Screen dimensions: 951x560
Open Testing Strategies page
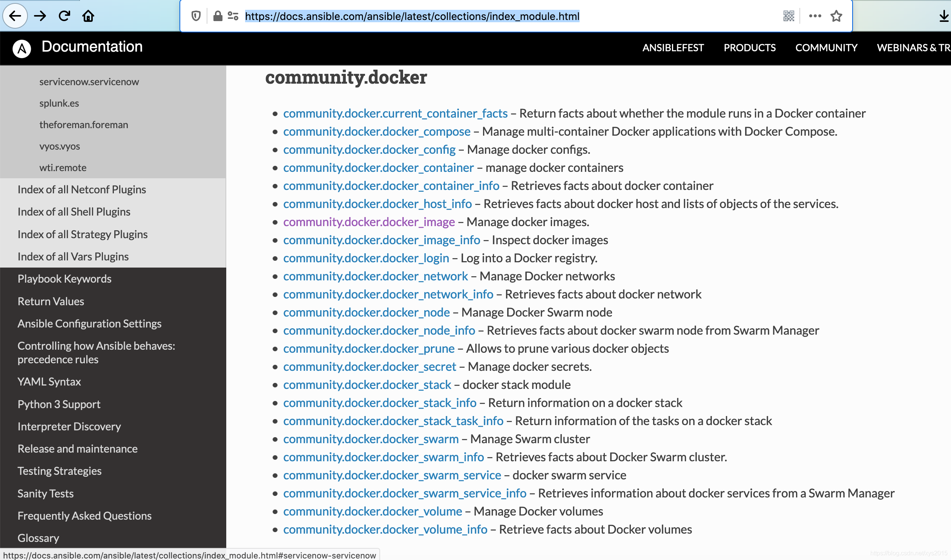(60, 471)
